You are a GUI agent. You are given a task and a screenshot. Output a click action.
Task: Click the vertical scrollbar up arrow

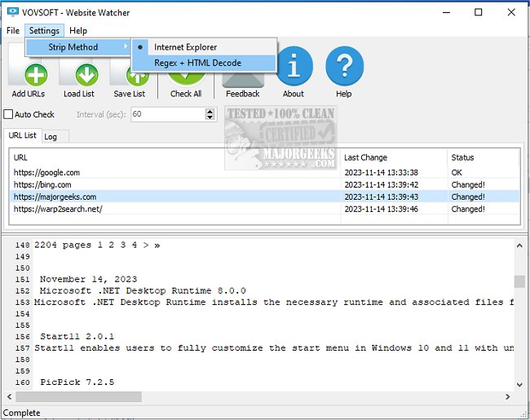(x=519, y=245)
